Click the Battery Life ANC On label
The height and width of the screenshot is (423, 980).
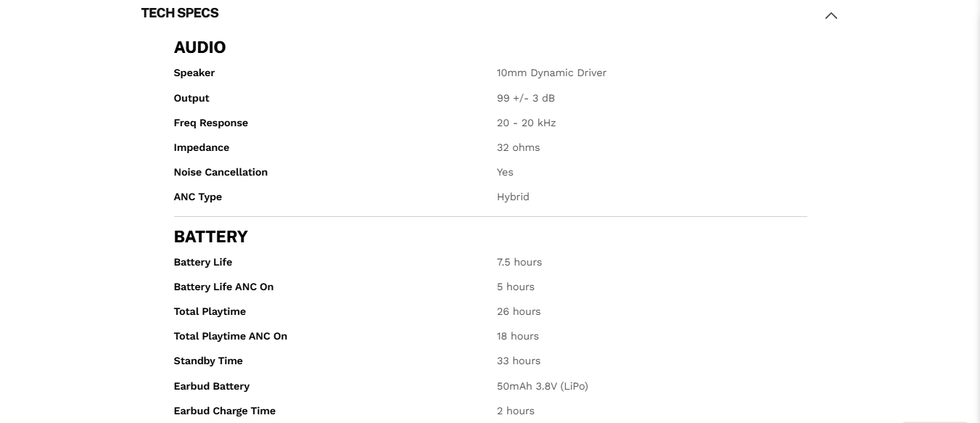[x=223, y=287]
